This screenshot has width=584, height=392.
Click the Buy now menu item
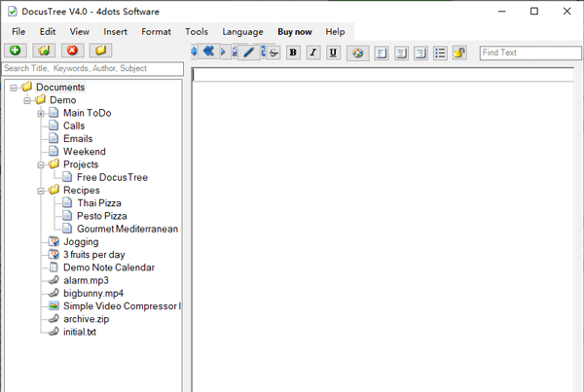click(295, 31)
